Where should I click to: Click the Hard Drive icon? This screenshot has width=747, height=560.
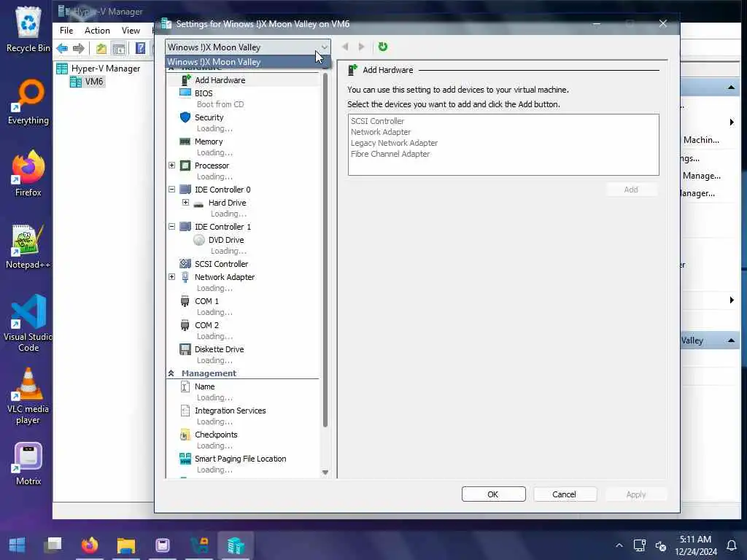tap(198, 203)
